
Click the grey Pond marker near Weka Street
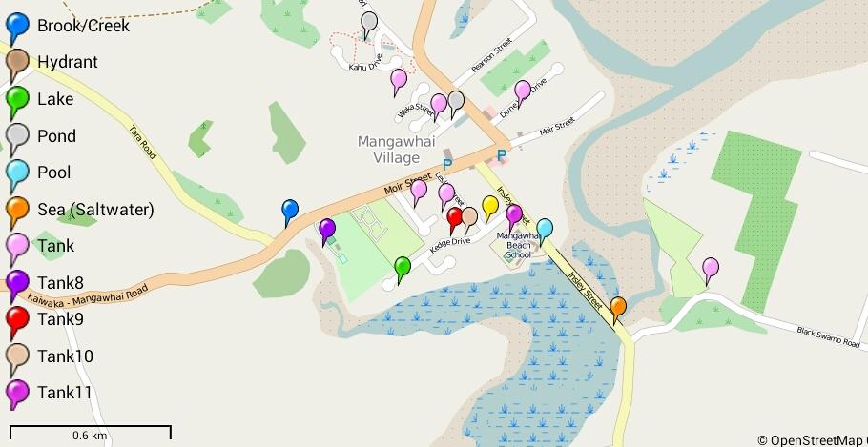(456, 105)
